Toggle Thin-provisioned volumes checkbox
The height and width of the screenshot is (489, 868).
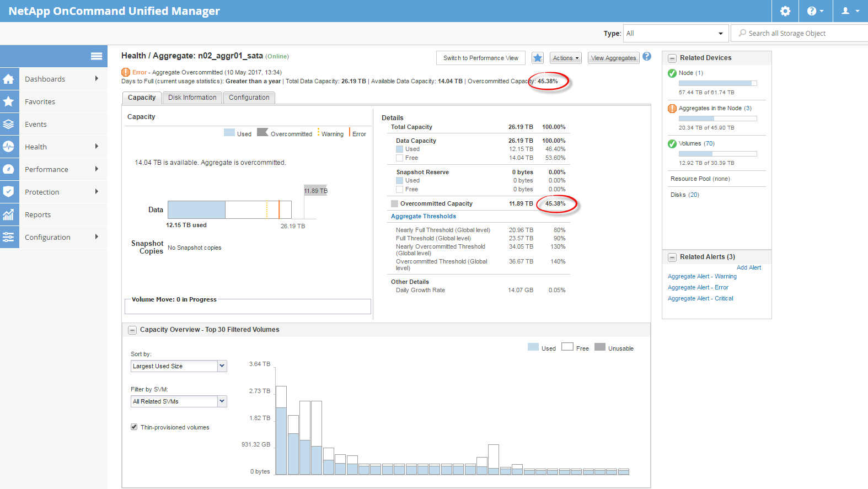pos(134,427)
